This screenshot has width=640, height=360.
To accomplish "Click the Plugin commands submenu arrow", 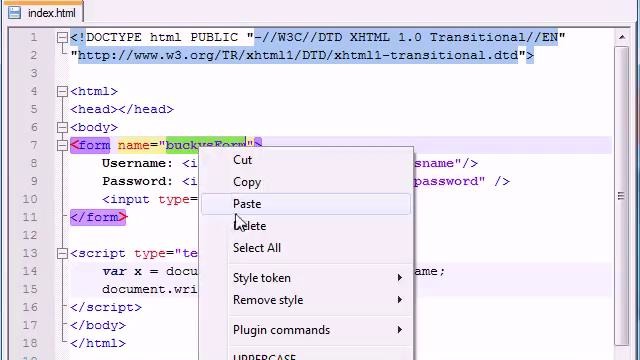I will 400,330.
